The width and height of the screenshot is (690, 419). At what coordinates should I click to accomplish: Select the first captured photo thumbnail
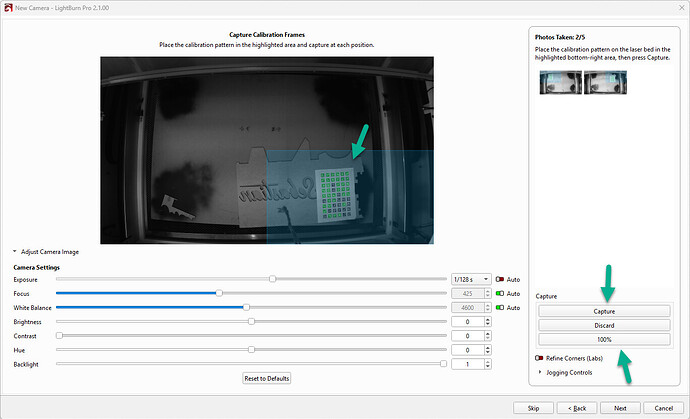(561, 82)
